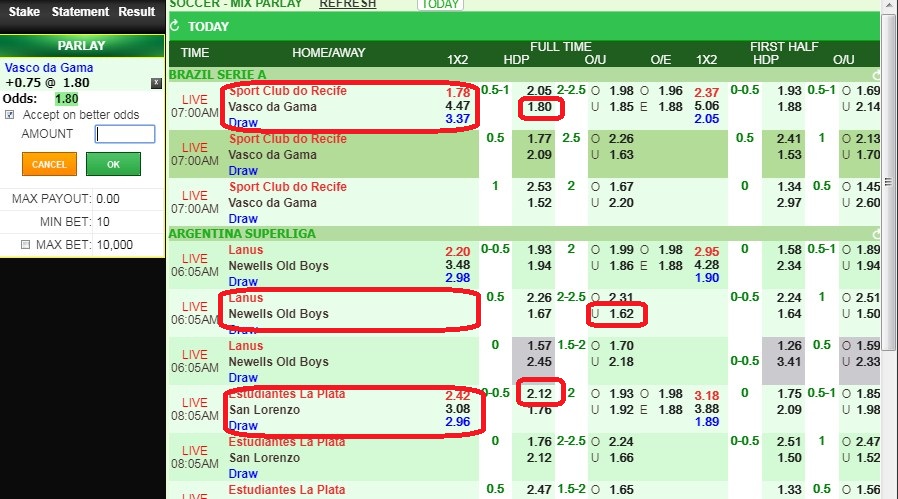Click the ARGENTINA SUPERLIGA league header
898x499 pixels.
(x=242, y=234)
